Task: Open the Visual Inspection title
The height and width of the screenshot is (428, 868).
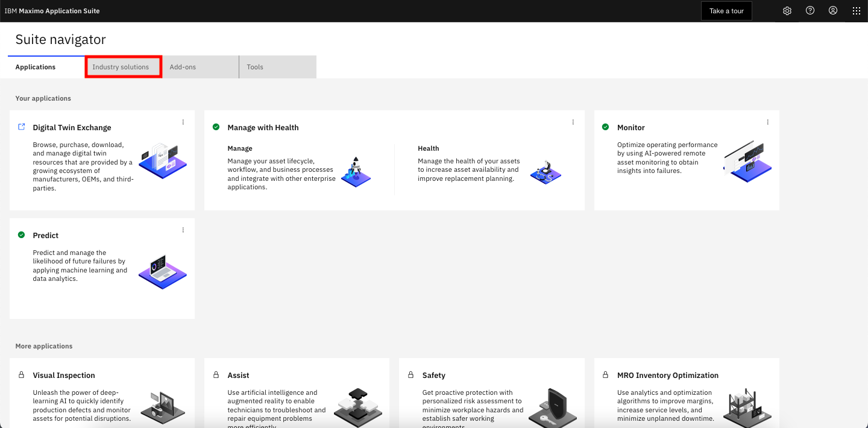Action: point(64,375)
